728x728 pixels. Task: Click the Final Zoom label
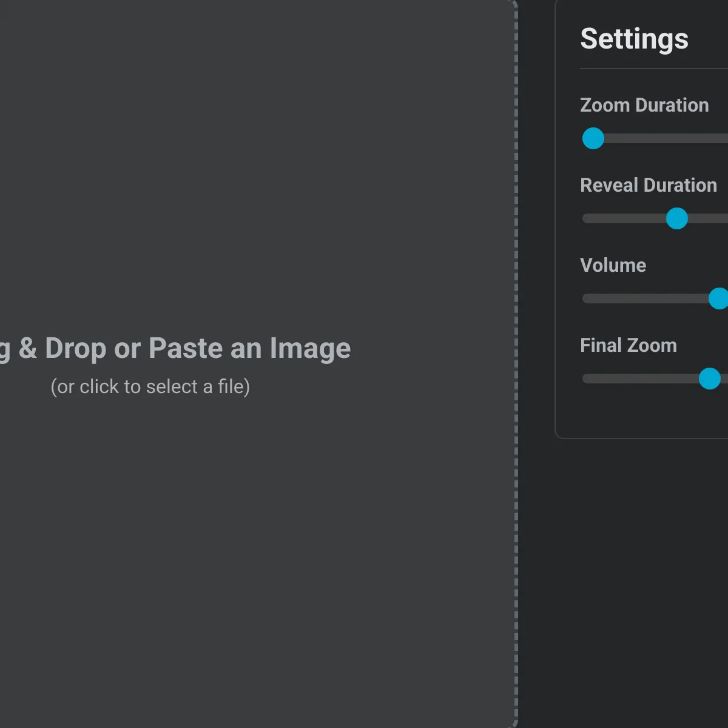click(628, 345)
